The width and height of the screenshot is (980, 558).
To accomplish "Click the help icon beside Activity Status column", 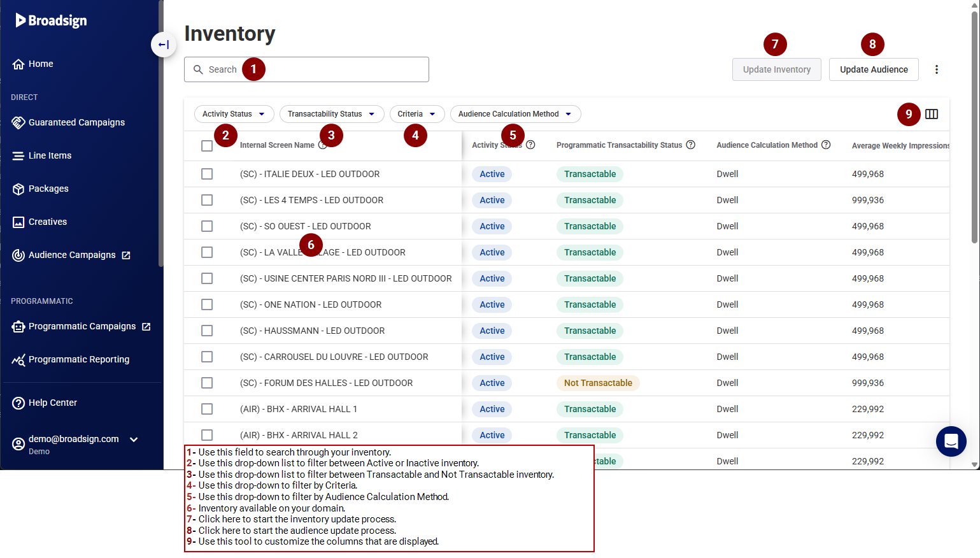I will click(530, 145).
